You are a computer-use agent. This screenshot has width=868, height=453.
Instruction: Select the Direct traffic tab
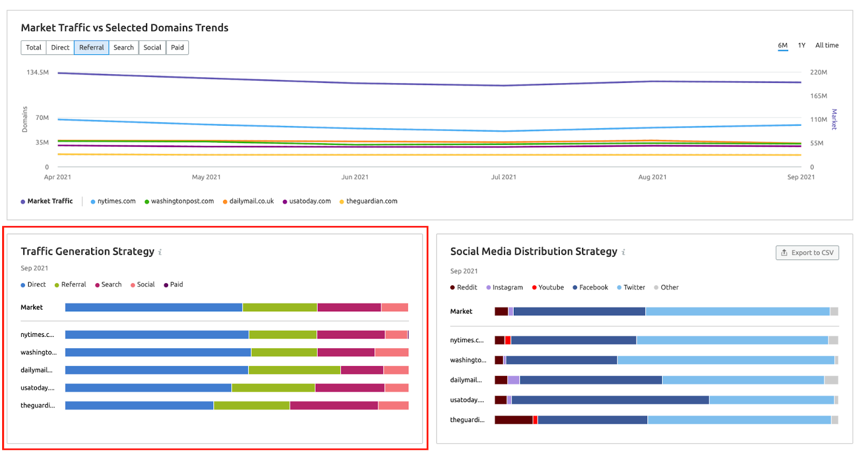(x=60, y=48)
